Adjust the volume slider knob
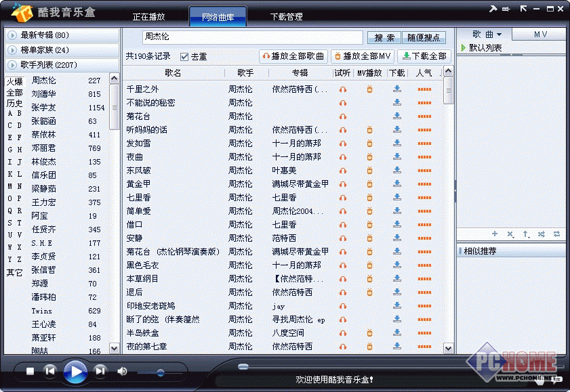Screen dimensions: 570x392 [161, 372]
